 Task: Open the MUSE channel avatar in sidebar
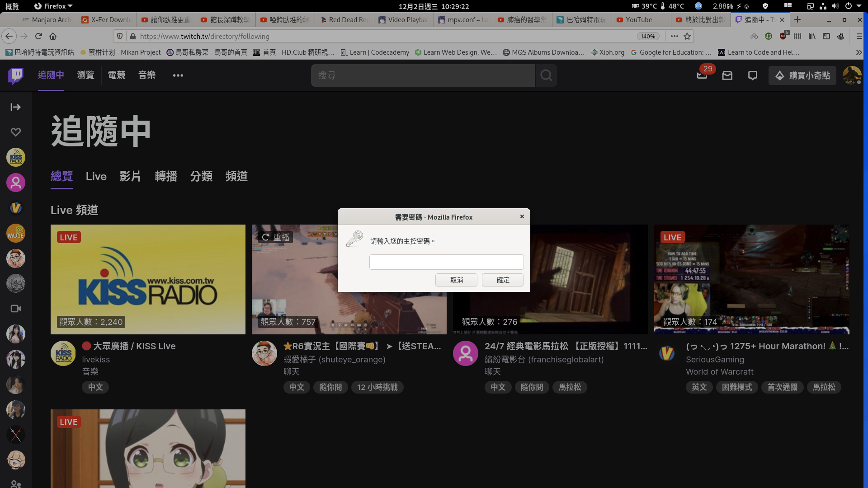[x=15, y=233]
